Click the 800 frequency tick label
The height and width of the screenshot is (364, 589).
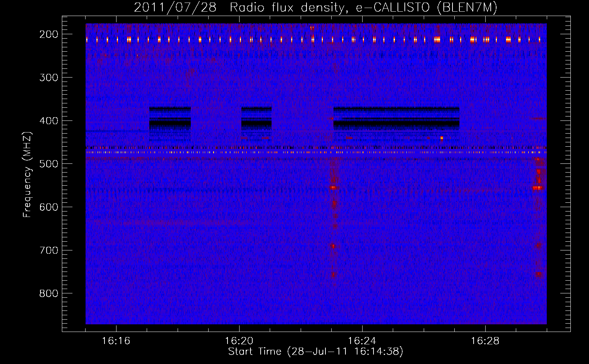pos(49,293)
